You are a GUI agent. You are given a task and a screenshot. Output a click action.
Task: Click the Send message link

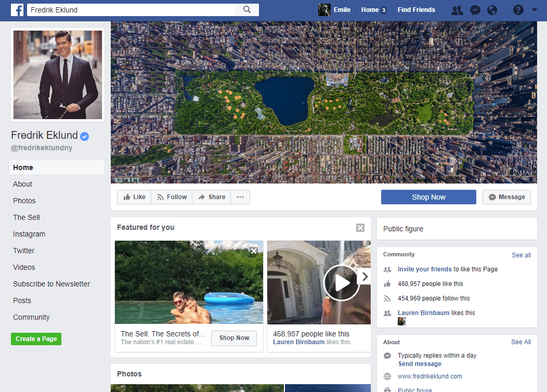pos(420,364)
